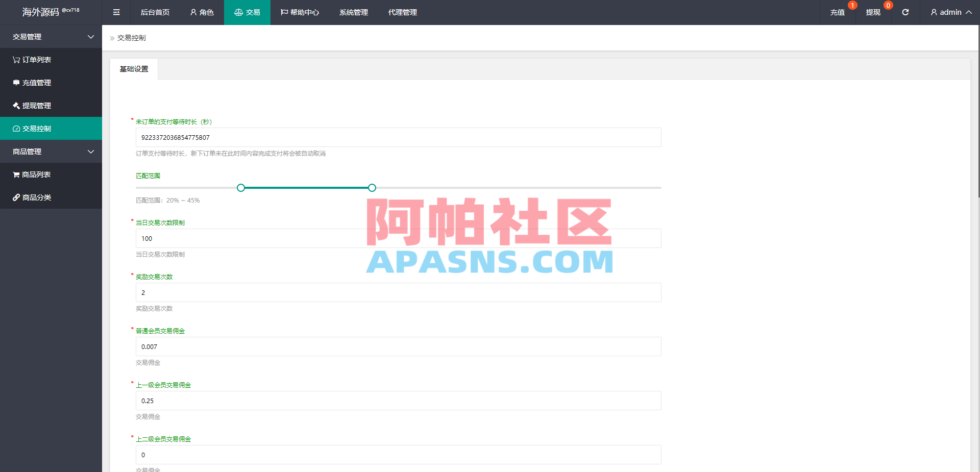Click the 充值 button with notification badge
Image resolution: width=980 pixels, height=472 pixels.
pyautogui.click(x=837, y=12)
